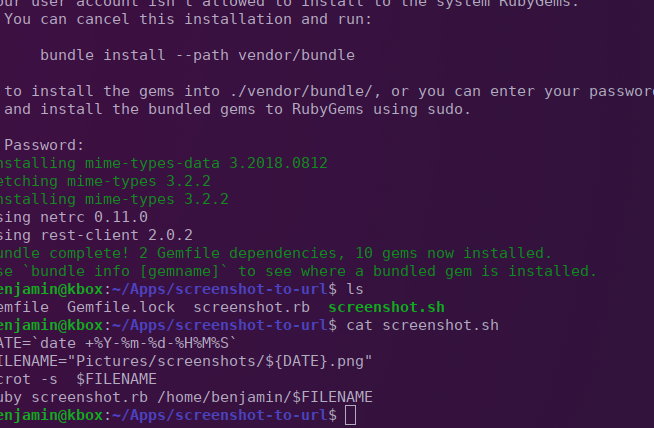This screenshot has width=654, height=428.
Task: Click the 'Password:' prompt line
Action: click(x=44, y=145)
